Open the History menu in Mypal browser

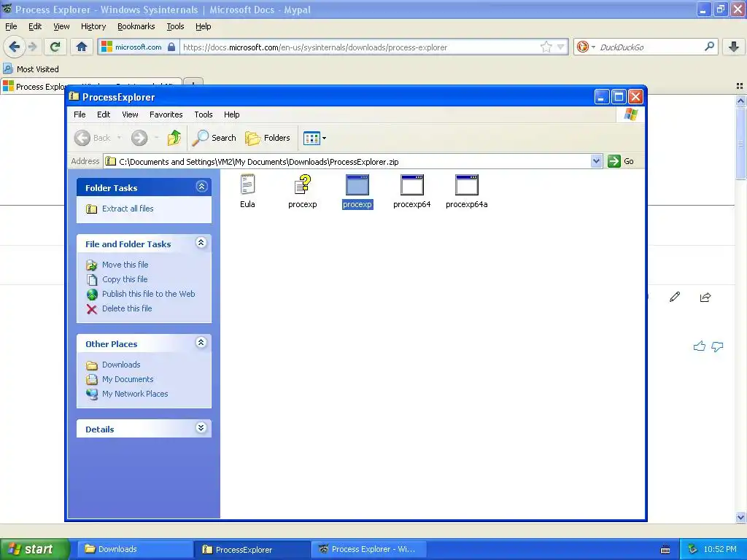click(93, 26)
